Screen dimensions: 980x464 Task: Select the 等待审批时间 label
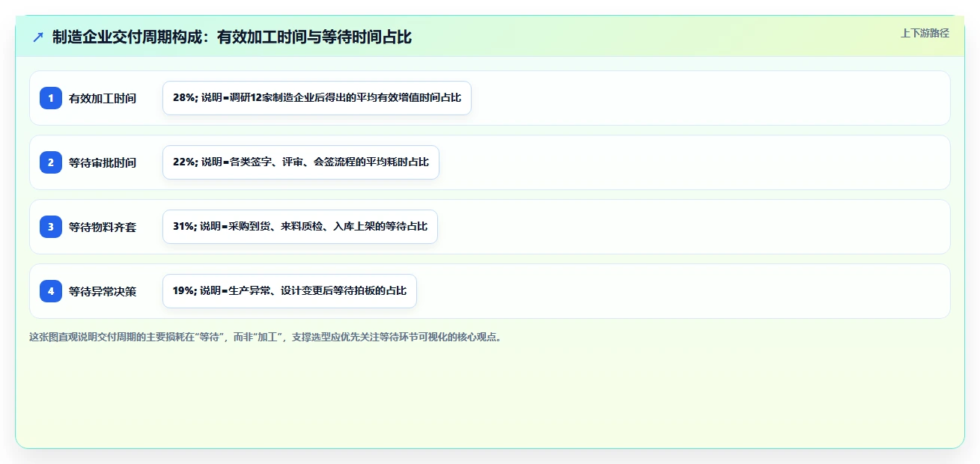pos(103,162)
